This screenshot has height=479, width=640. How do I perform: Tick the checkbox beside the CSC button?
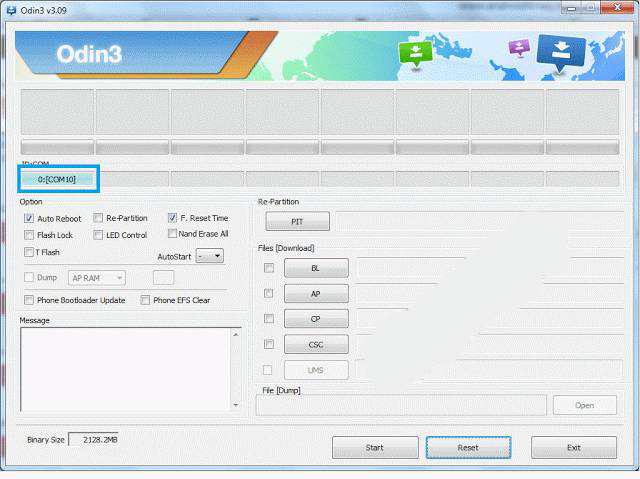(x=269, y=344)
